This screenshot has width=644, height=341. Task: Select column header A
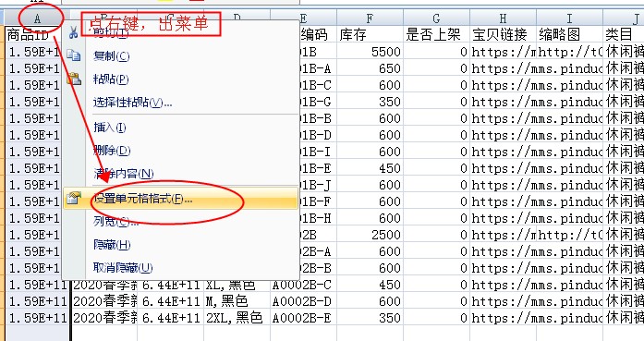pyautogui.click(x=37, y=18)
